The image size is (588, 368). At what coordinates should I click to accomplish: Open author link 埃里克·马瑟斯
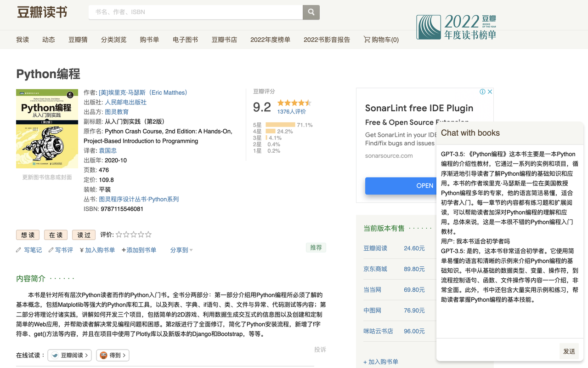[x=143, y=92]
